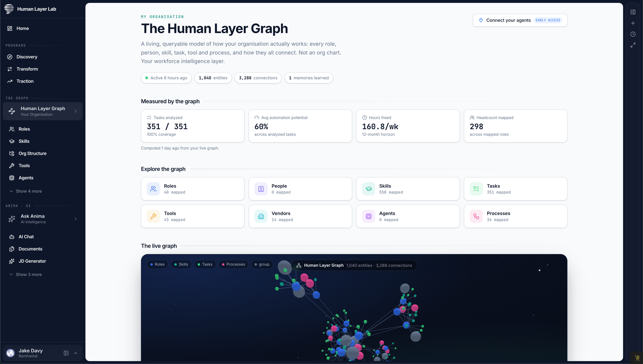Screen dimensions: 643x364
Task: Click the JD Generator sparkle icon
Action: click(x=12, y=261)
